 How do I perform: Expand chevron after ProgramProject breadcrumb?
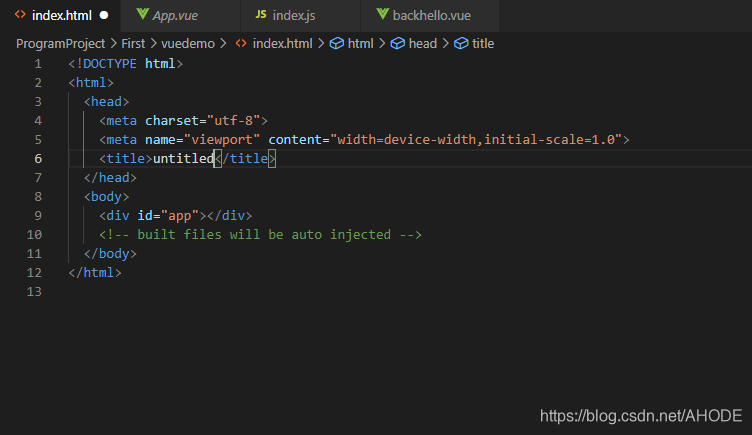[x=114, y=44]
